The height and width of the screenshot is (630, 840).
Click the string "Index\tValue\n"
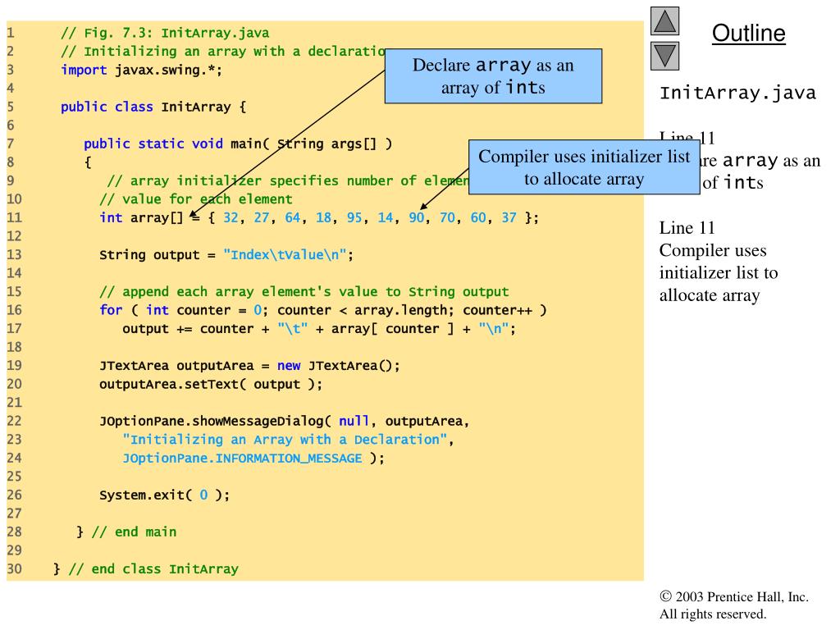click(x=285, y=255)
